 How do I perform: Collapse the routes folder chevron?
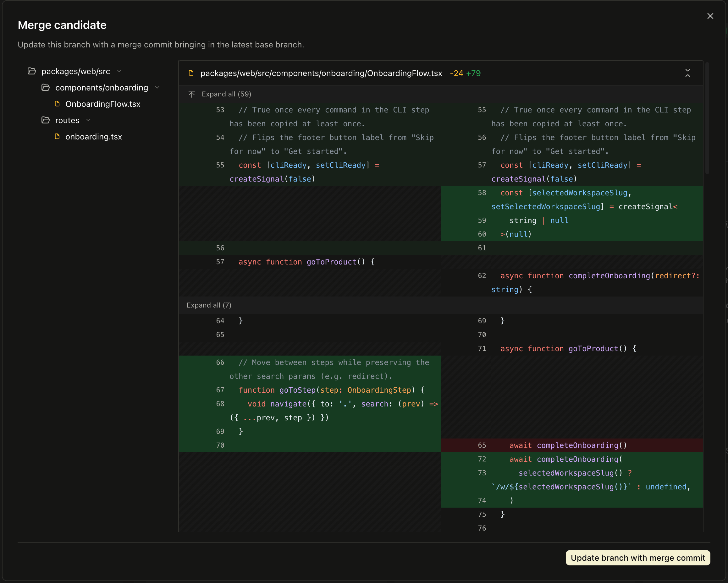88,120
